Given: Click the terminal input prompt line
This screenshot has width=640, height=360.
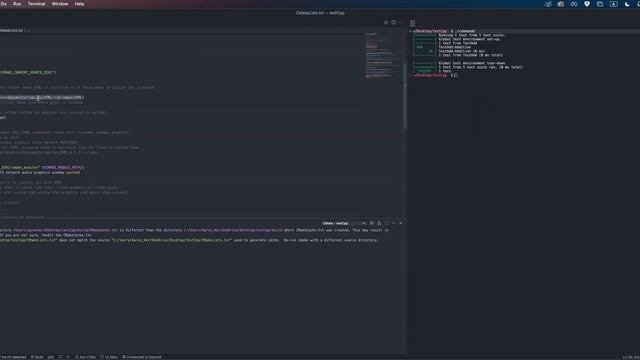Looking at the screenshot, I should 435,75.
